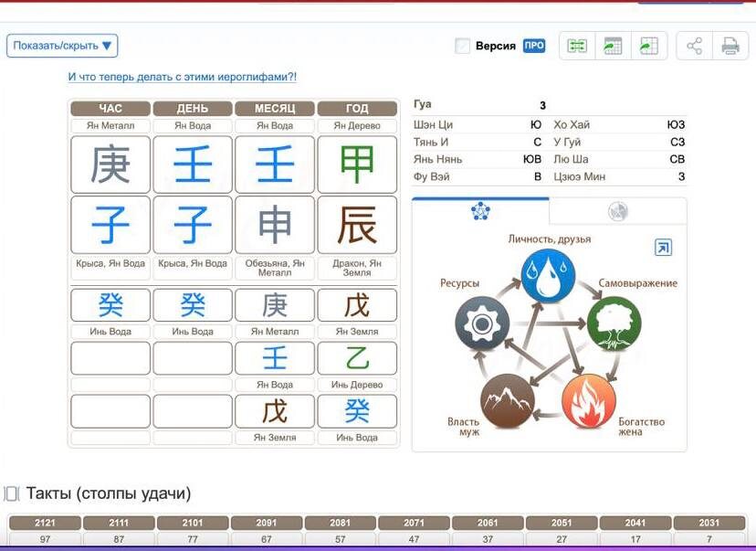Click the Янь Нянь direction label
Image resolution: width=756 pixels, height=551 pixels.
click(437, 159)
